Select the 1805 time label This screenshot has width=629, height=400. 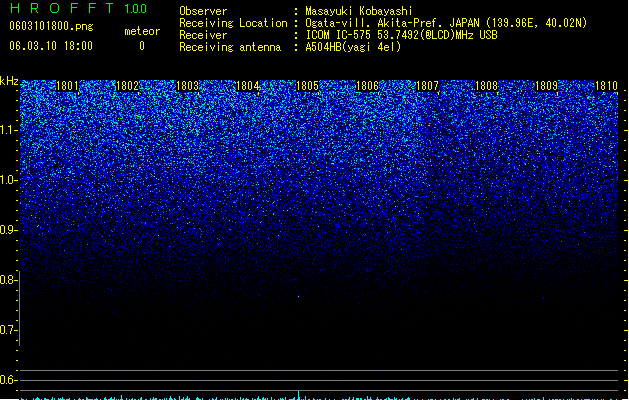click(307, 86)
